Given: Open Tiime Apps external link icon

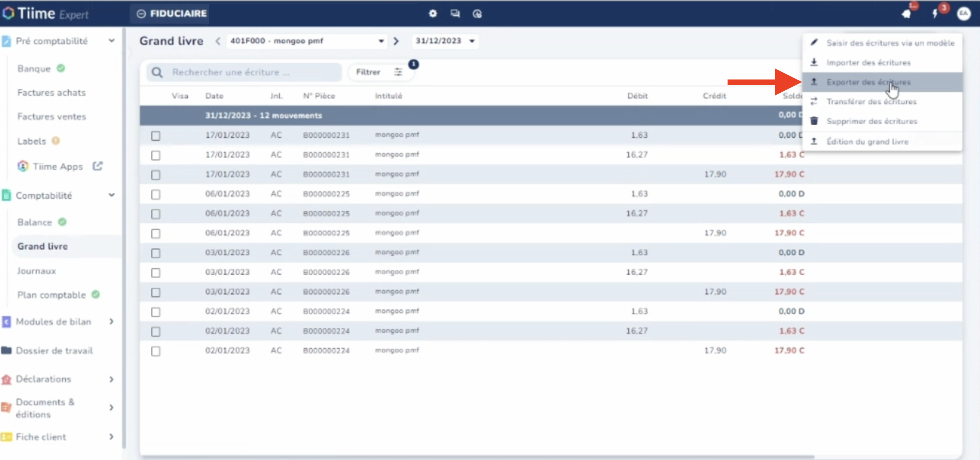Looking at the screenshot, I should tap(98, 166).
